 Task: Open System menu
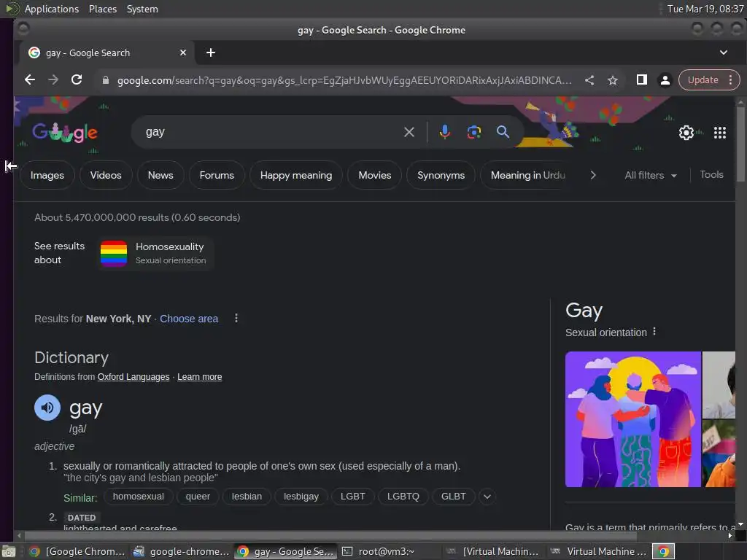[142, 9]
